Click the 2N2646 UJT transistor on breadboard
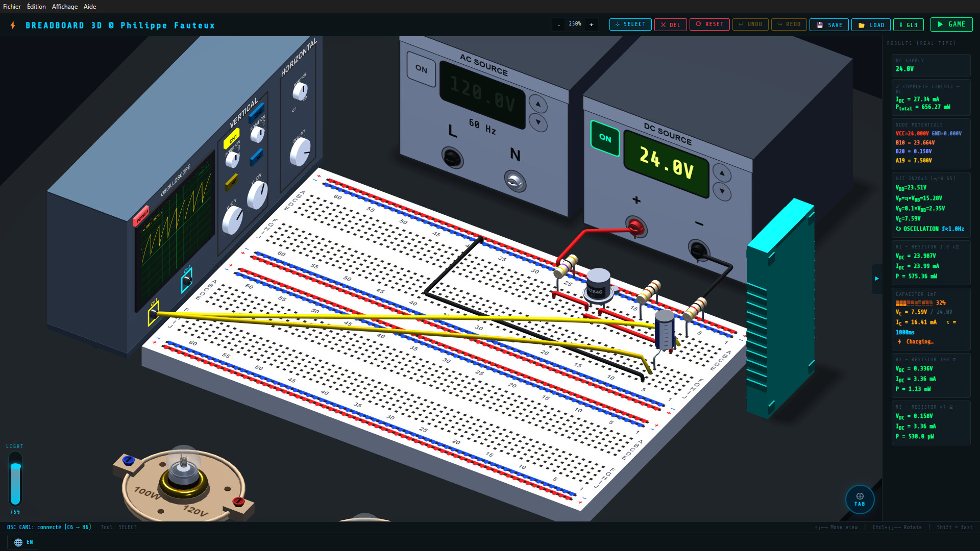980x551 pixels. click(598, 285)
